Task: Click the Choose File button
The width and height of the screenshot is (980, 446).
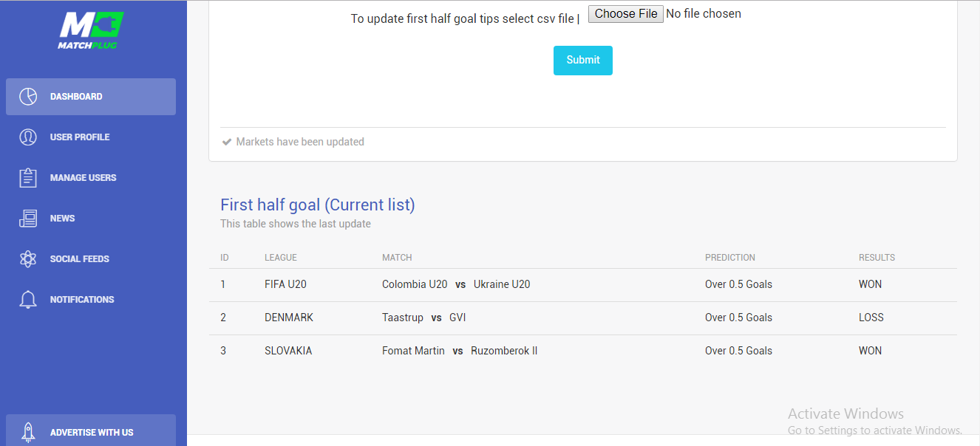Action: pos(625,14)
